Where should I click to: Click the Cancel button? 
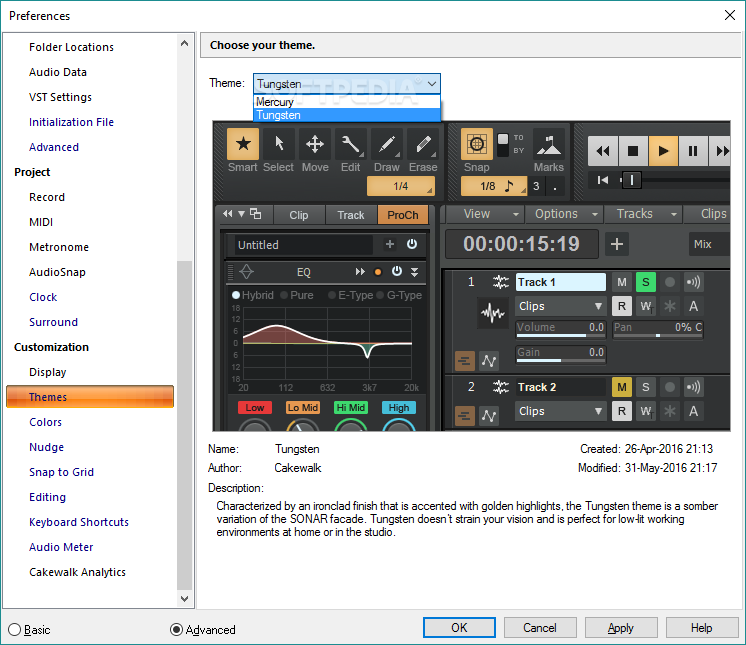(x=540, y=627)
